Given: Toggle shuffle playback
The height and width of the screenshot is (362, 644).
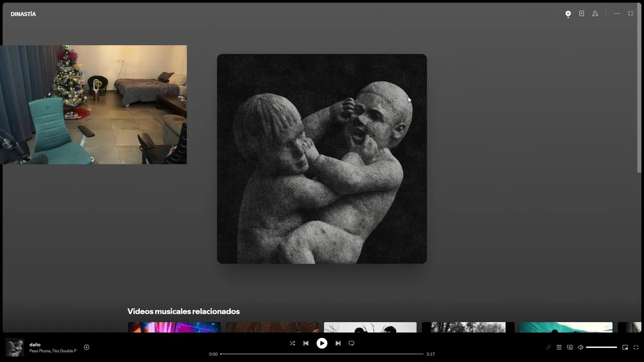Looking at the screenshot, I should 292,343.
